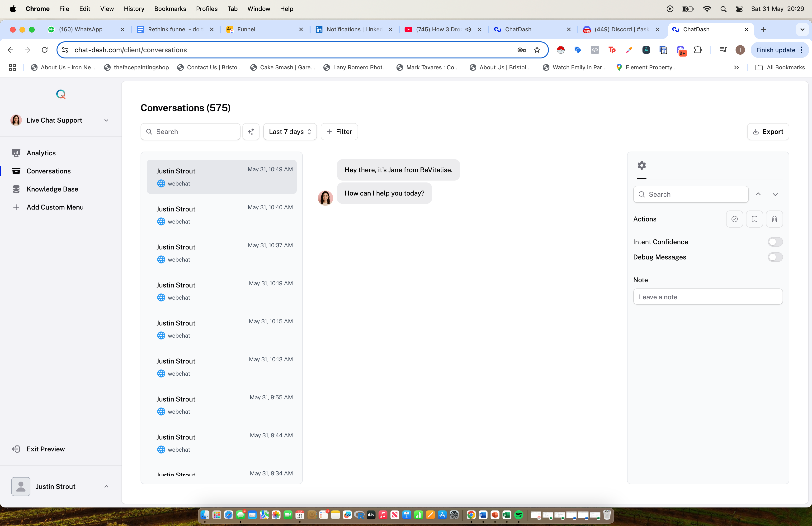Open the Bookmarks menu in menu bar
Screen dimensions: 812x526
click(170, 9)
